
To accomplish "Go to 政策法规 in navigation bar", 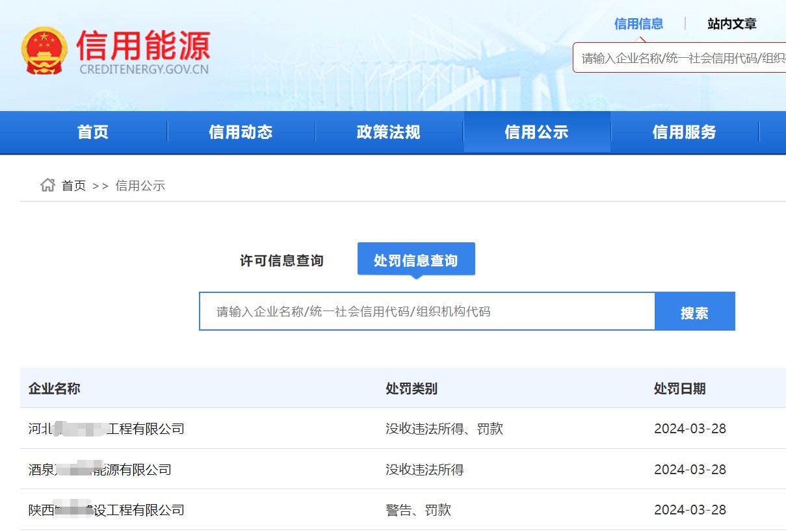I will tap(388, 133).
